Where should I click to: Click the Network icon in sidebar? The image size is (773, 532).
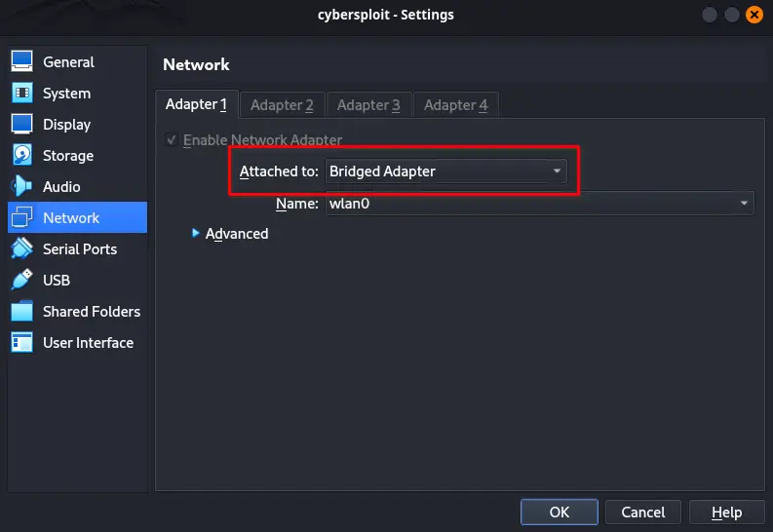[x=21, y=217]
